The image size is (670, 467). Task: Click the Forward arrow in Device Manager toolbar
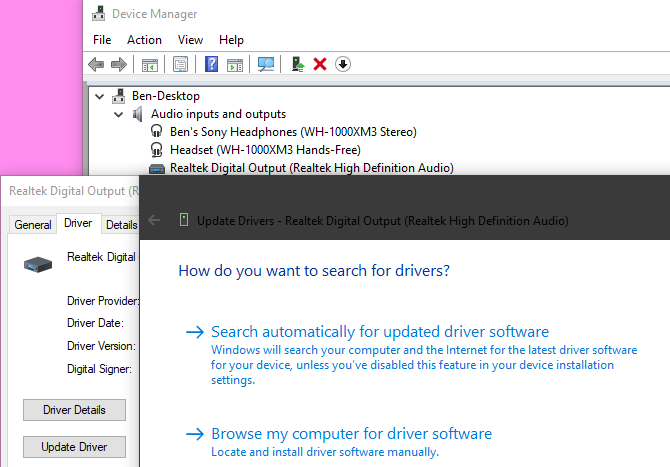pos(119,64)
